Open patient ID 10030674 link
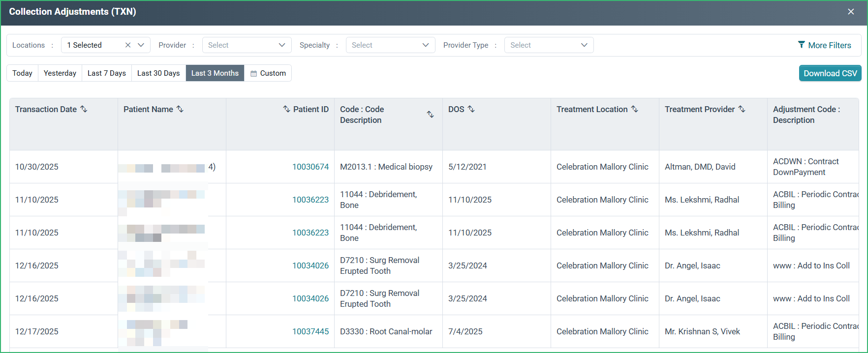Viewport: 868px width, 353px height. coord(310,167)
